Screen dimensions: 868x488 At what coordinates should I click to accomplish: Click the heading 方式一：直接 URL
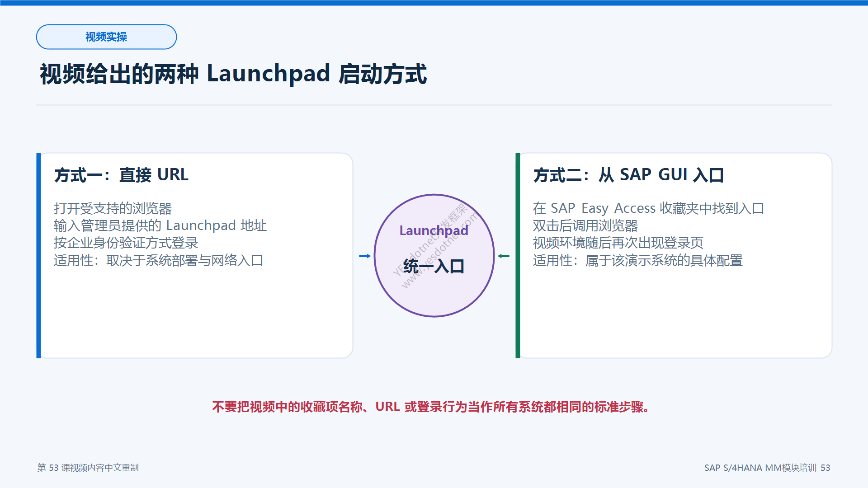tap(121, 175)
